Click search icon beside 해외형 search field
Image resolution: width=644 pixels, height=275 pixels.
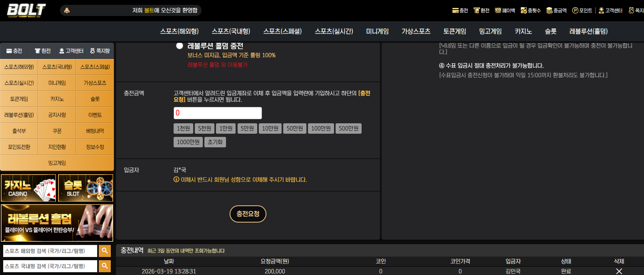105,251
